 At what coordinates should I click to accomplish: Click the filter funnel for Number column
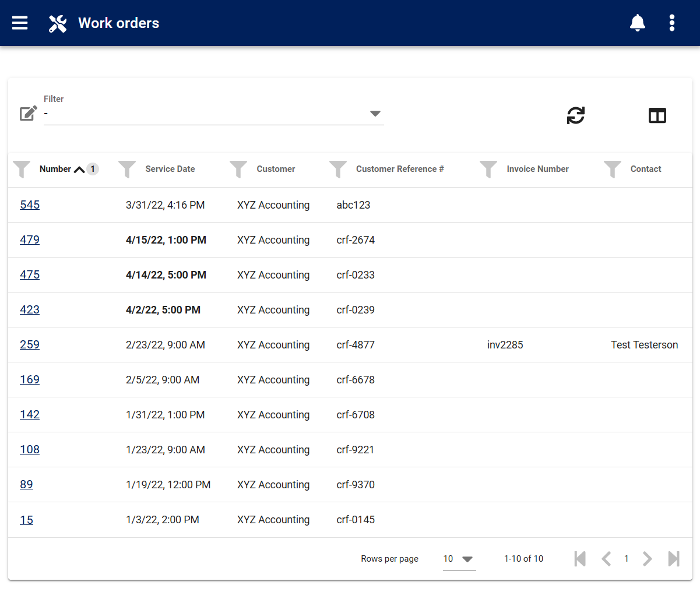click(22, 169)
